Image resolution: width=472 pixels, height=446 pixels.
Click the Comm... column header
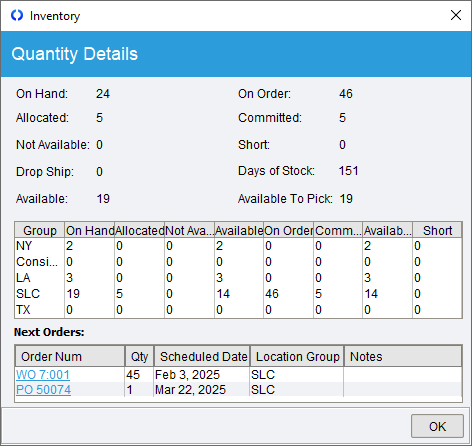point(338,230)
